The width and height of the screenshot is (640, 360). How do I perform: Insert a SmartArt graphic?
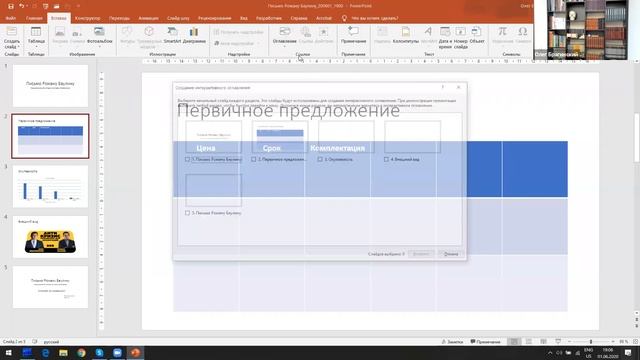click(x=172, y=36)
